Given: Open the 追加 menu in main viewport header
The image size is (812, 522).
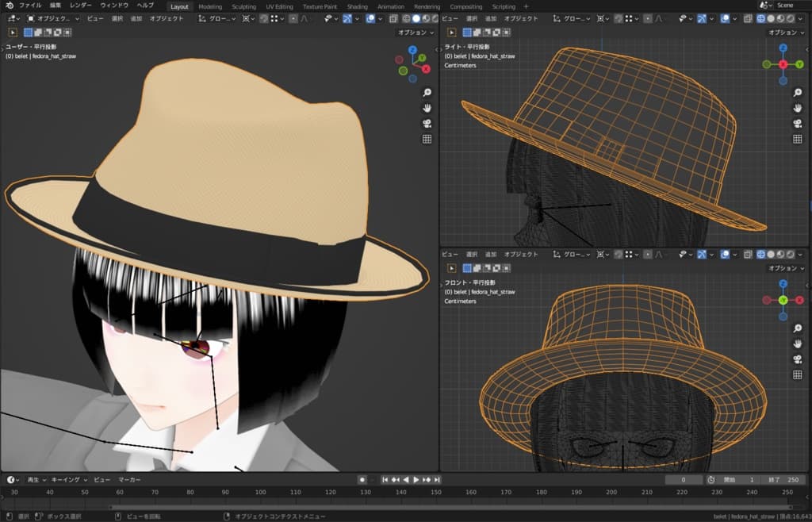Looking at the screenshot, I should tap(136, 18).
